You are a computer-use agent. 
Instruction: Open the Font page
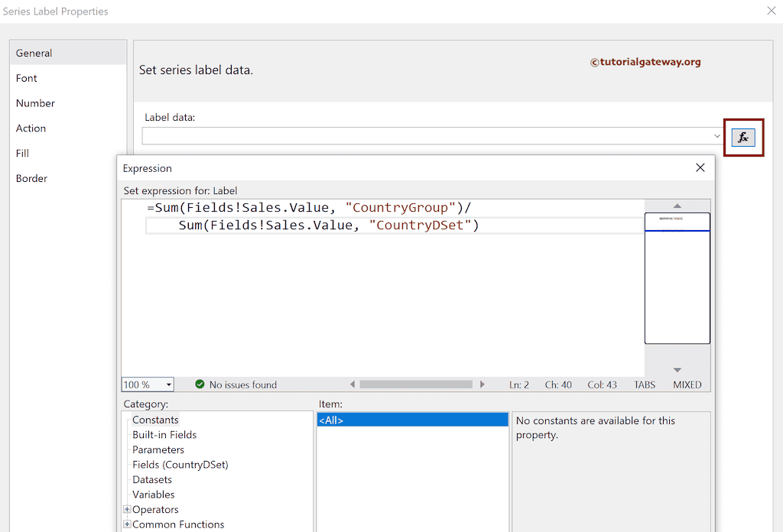click(27, 78)
